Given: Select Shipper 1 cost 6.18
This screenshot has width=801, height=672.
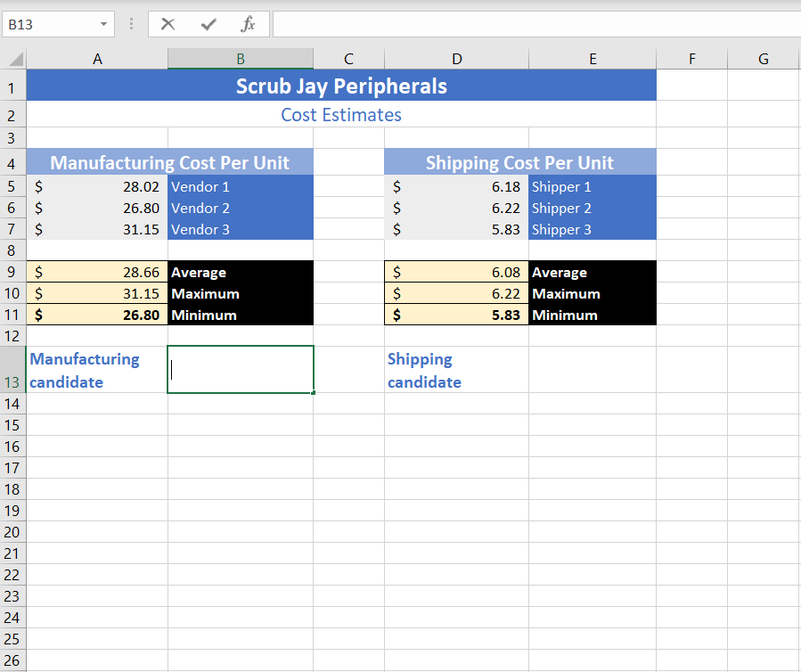Looking at the screenshot, I should coord(457,186).
